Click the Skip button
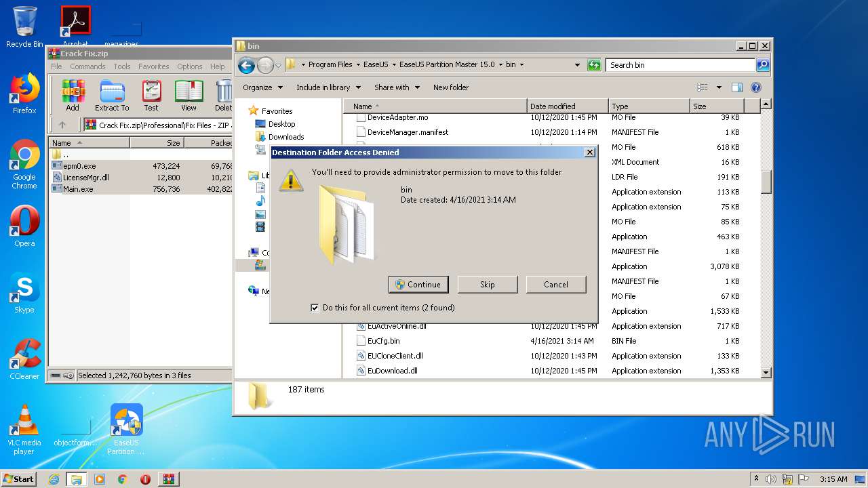This screenshot has height=488, width=868. click(488, 285)
